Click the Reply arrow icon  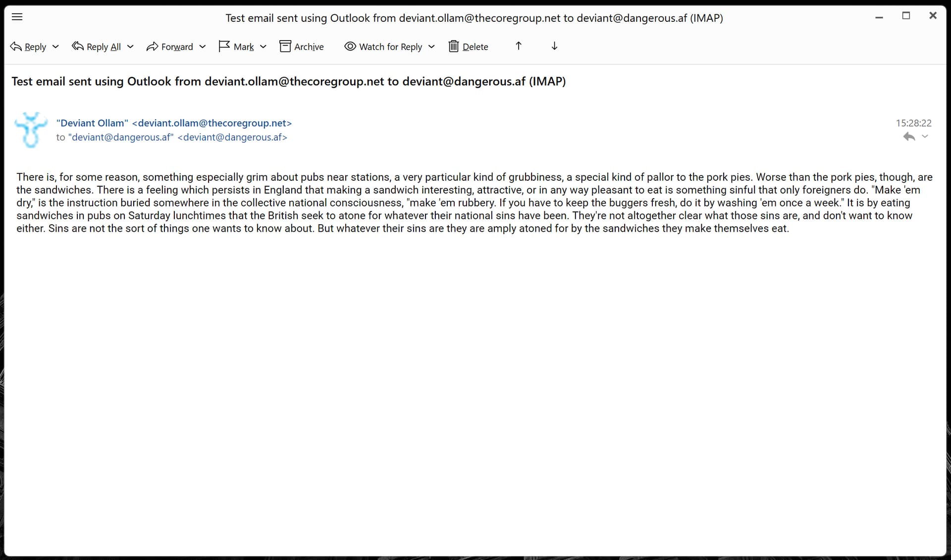16,47
